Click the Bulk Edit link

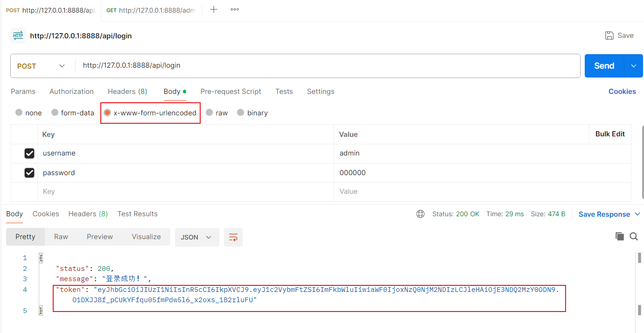pos(610,134)
